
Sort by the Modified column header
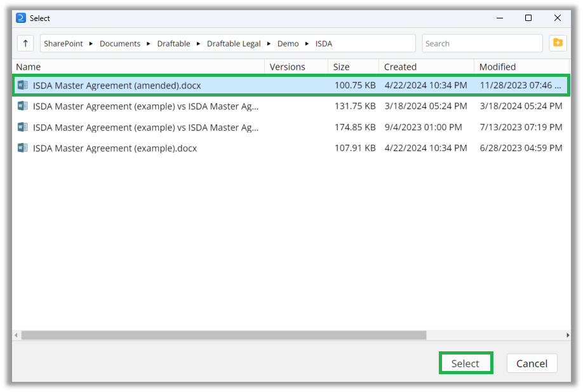click(x=521, y=67)
